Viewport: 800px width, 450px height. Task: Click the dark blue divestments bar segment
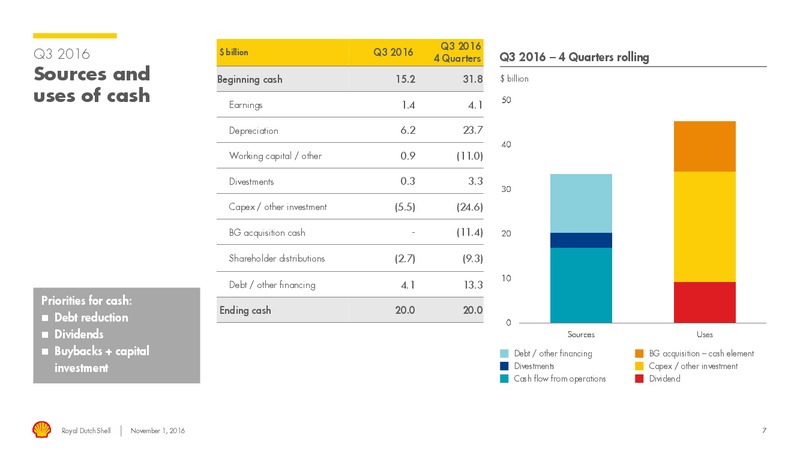581,240
